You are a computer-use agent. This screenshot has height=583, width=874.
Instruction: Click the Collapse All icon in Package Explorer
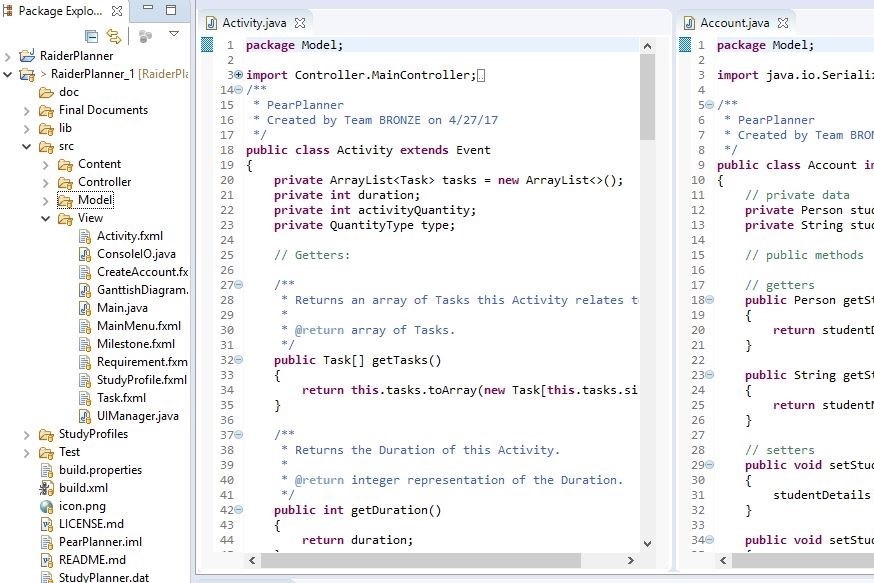[x=92, y=36]
